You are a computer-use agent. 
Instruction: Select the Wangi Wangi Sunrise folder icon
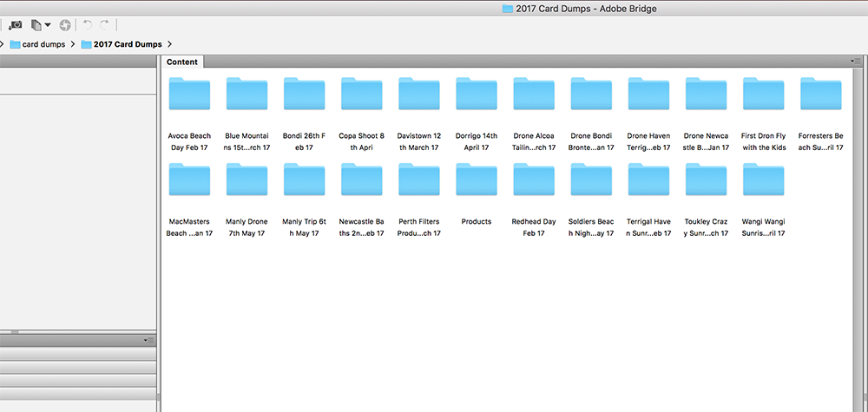coord(763,180)
